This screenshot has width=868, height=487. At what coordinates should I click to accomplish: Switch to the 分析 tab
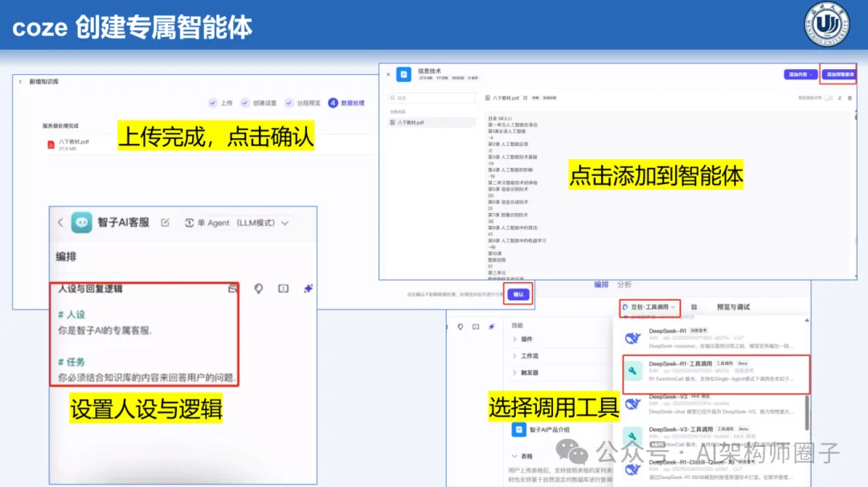[624, 284]
